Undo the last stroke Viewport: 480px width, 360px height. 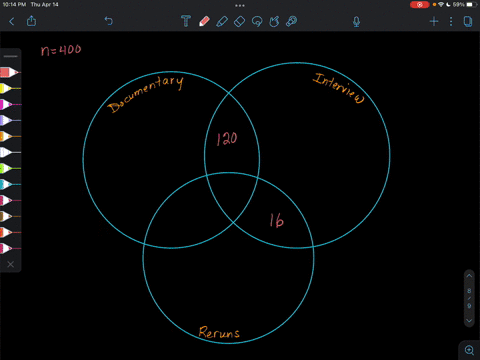pos(108,21)
